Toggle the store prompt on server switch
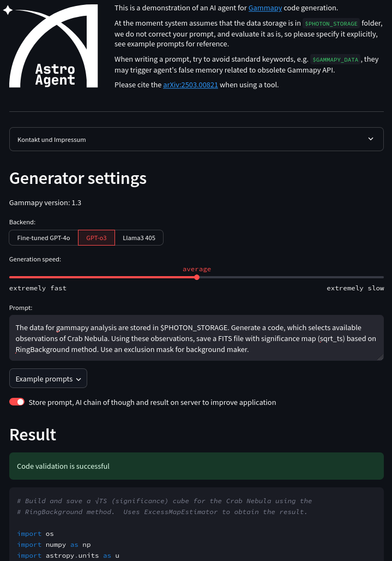Image resolution: width=392 pixels, height=561 pixels. pyautogui.click(x=17, y=402)
